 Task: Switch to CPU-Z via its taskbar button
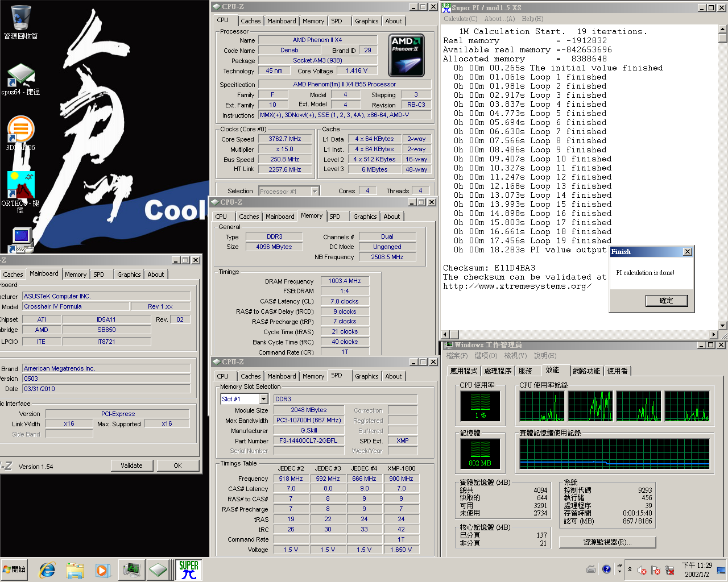tap(159, 569)
